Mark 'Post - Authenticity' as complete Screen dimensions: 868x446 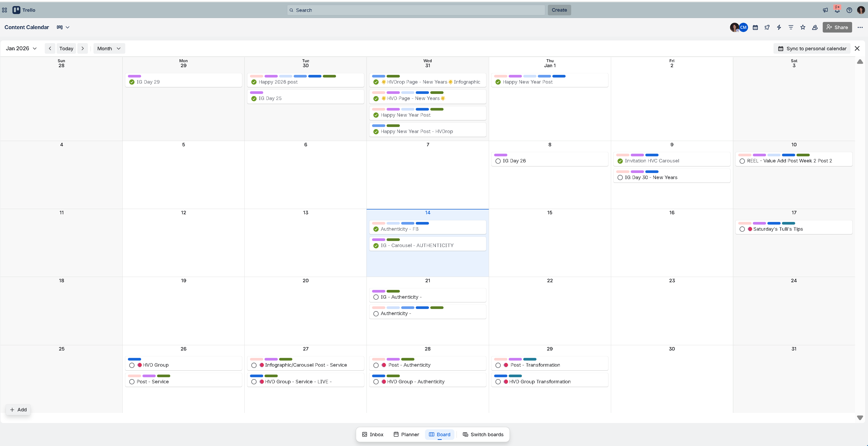(x=376, y=365)
